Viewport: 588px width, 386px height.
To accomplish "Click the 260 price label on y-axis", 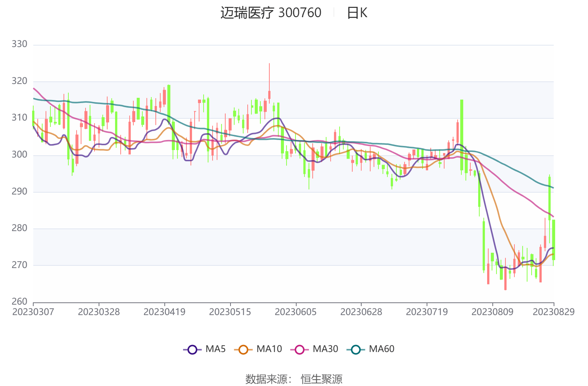I will tap(19, 302).
